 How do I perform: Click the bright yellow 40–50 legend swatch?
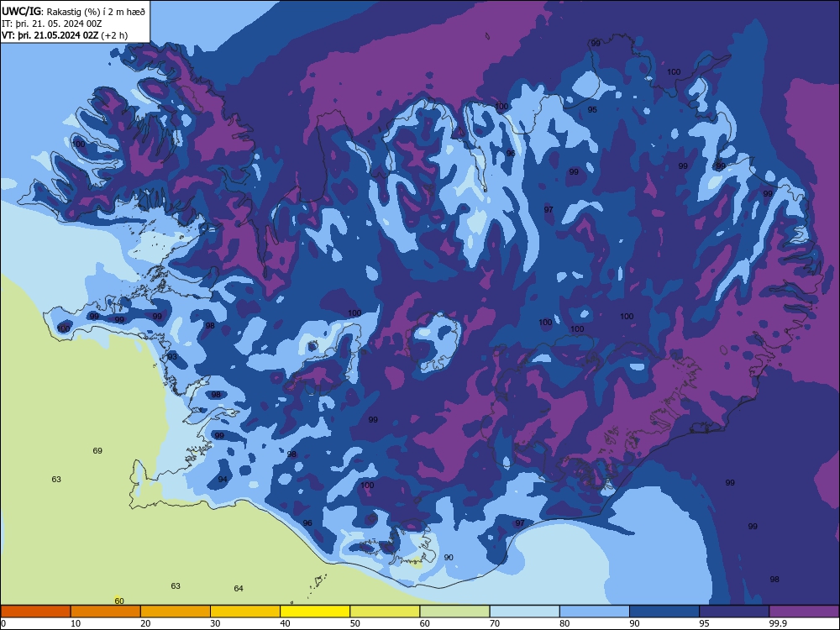pyautogui.click(x=315, y=612)
